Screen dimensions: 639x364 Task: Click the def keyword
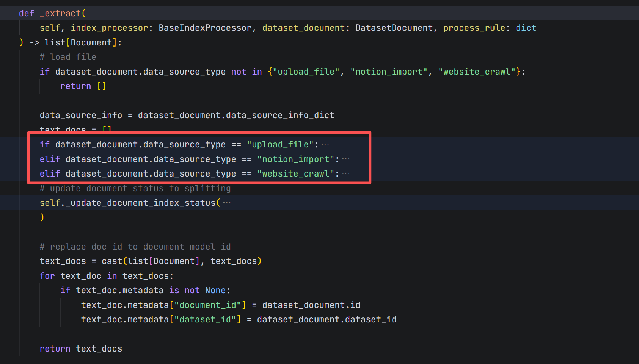point(27,13)
